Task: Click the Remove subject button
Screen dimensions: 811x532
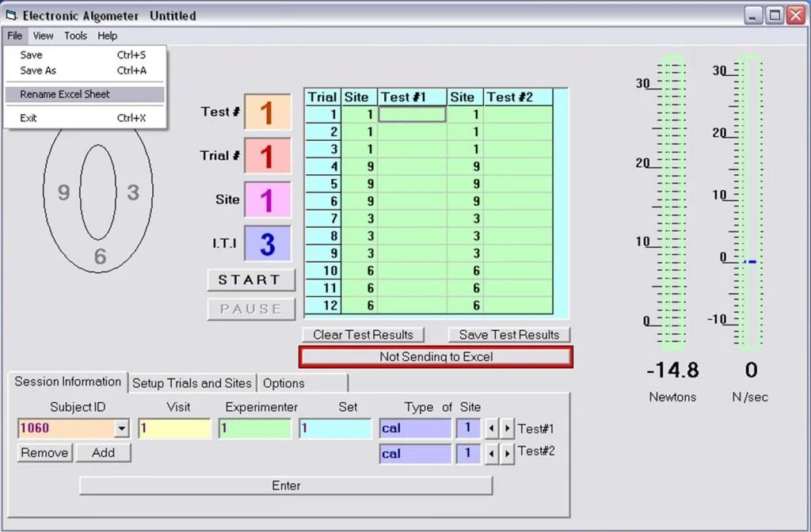Action: click(x=44, y=452)
